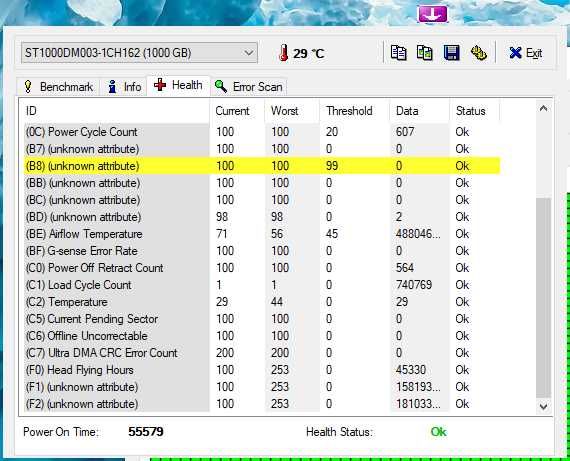Select the (BE) Airflow Temperature row

tap(262, 234)
